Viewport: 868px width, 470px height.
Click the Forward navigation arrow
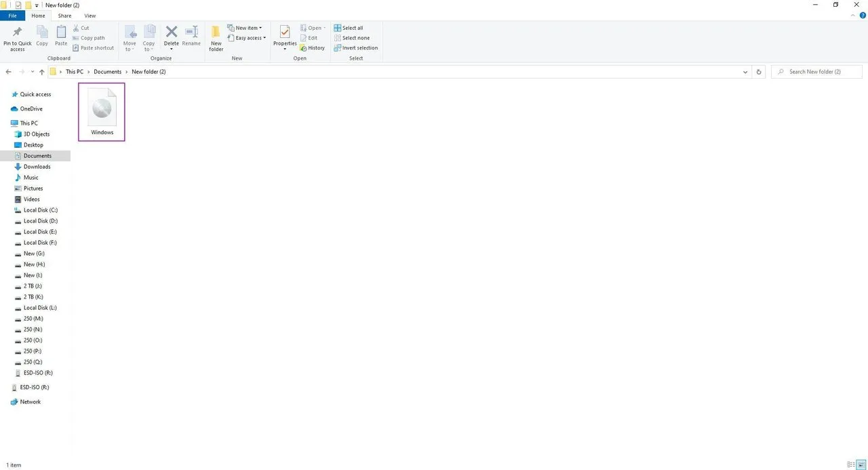click(22, 72)
